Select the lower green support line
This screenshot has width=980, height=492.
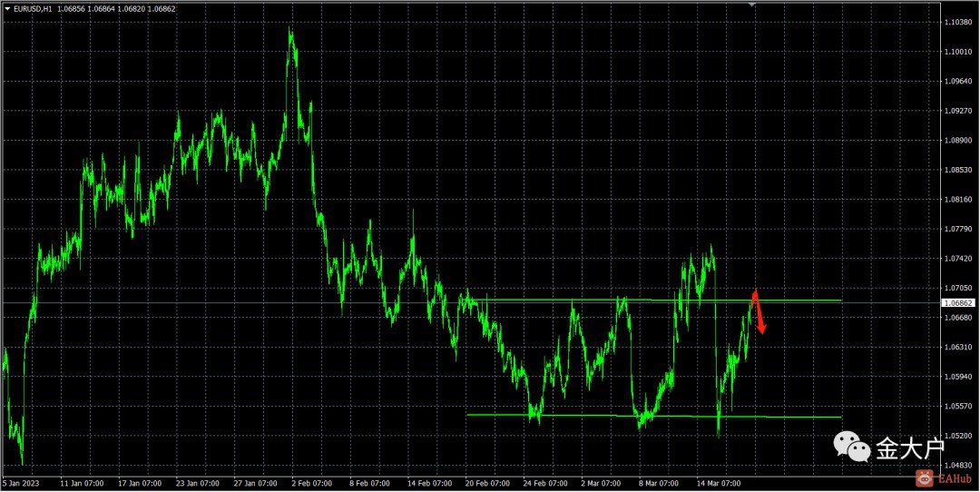[653, 417]
